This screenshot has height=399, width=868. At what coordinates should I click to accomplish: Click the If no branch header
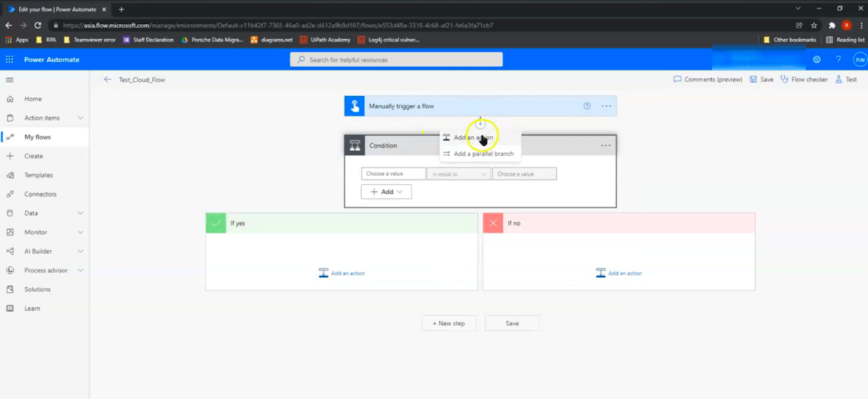pyautogui.click(x=618, y=223)
